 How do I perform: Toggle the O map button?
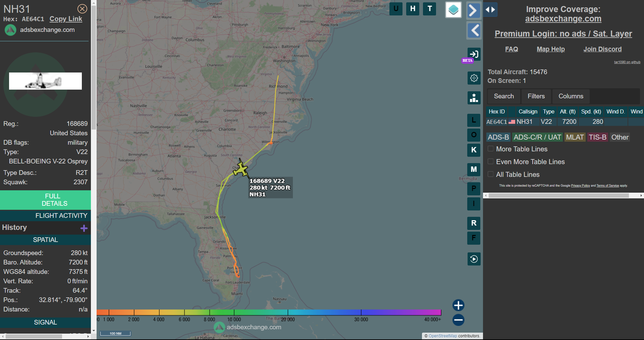pyautogui.click(x=474, y=135)
